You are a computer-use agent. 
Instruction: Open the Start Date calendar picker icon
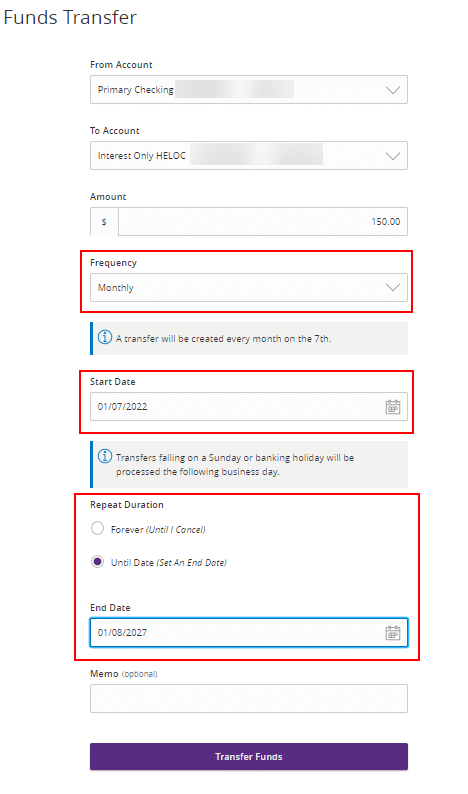[x=393, y=407]
